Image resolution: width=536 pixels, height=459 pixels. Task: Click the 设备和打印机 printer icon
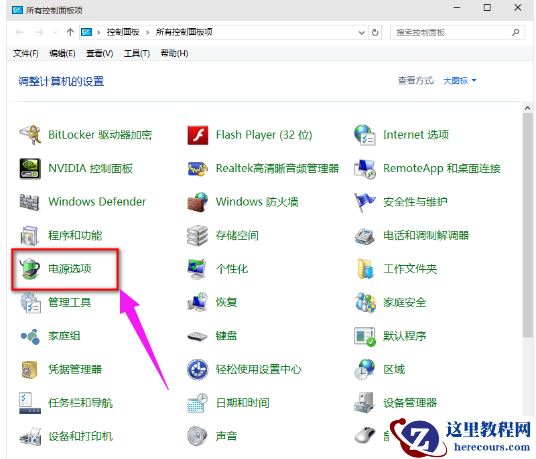click(30, 436)
